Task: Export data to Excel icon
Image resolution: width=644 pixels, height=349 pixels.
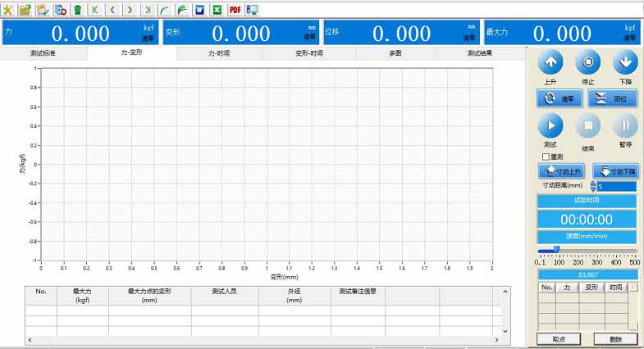Action: tap(217, 10)
